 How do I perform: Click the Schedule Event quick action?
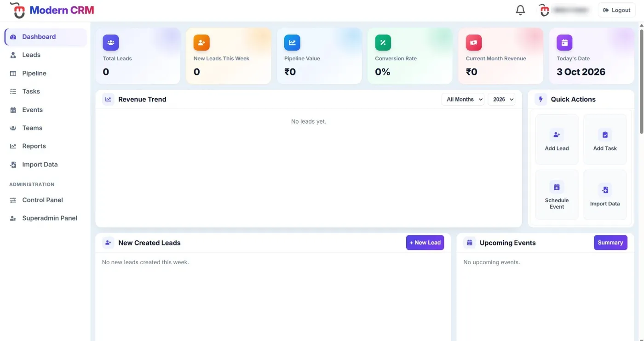(557, 195)
